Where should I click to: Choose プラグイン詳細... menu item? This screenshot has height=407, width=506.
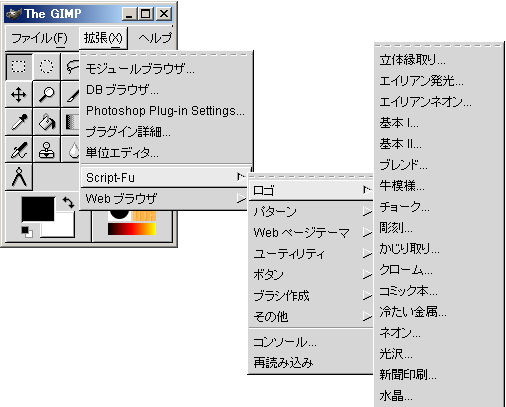(167, 132)
